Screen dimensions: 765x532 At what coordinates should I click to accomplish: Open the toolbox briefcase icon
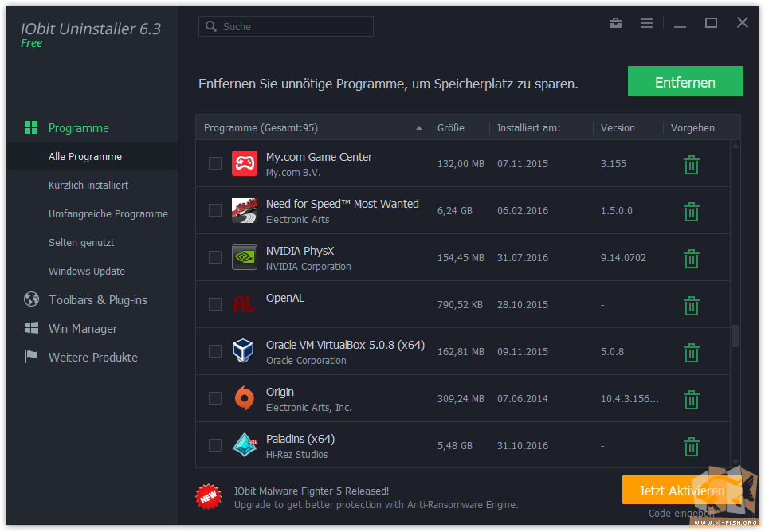[x=615, y=23]
